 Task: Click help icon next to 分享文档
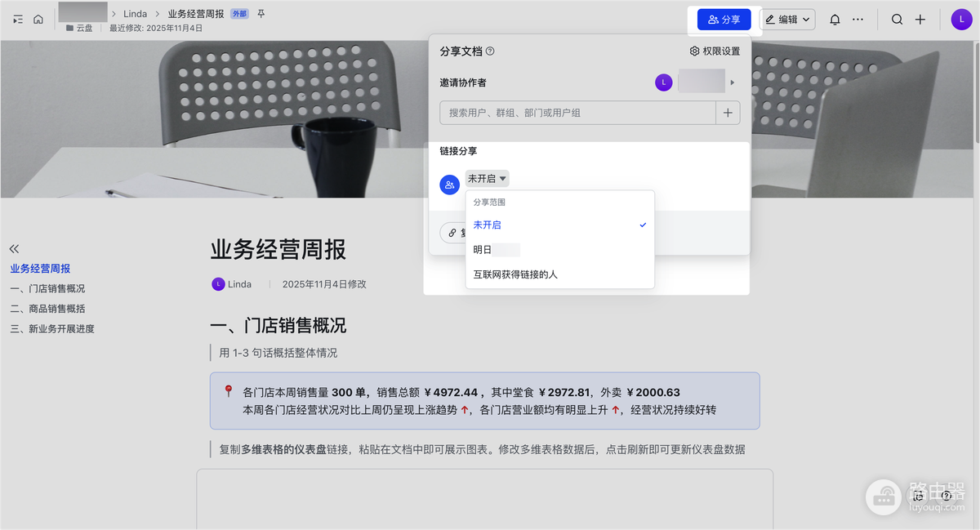point(490,51)
